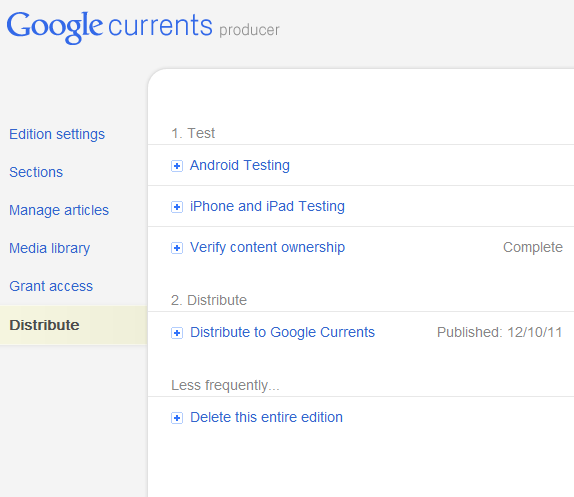
Task: Click plus icon next to Distribute to Google Currents
Action: coord(177,333)
